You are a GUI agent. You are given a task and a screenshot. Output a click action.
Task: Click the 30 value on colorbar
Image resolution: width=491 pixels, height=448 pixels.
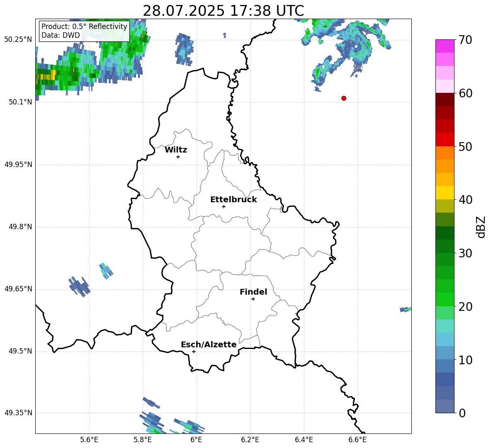coord(465,253)
